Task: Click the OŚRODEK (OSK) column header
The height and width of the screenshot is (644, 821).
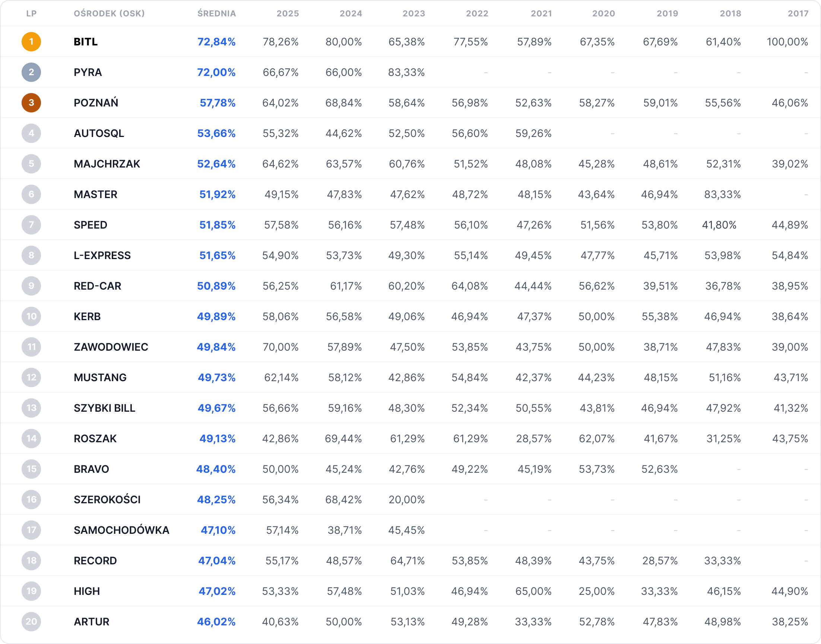Action: tap(109, 13)
